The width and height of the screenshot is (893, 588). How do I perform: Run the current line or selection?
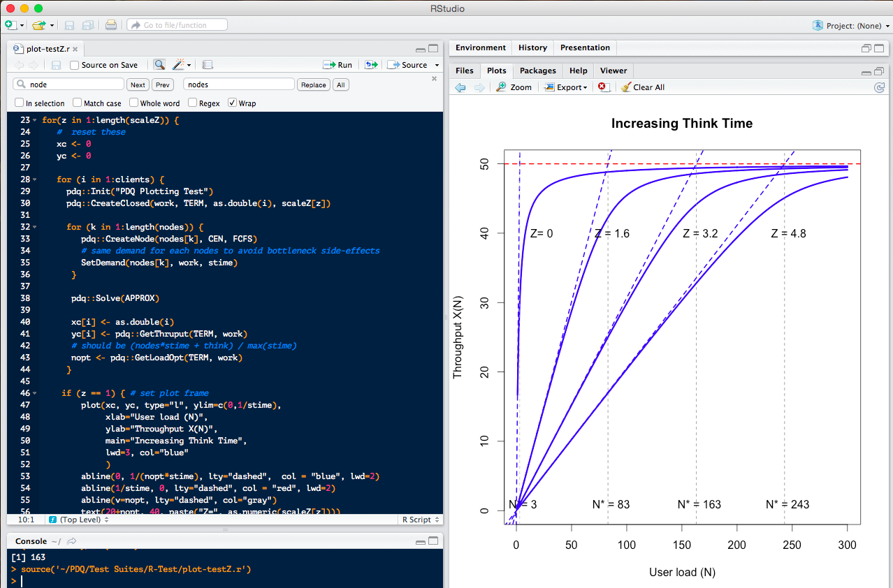(337, 65)
